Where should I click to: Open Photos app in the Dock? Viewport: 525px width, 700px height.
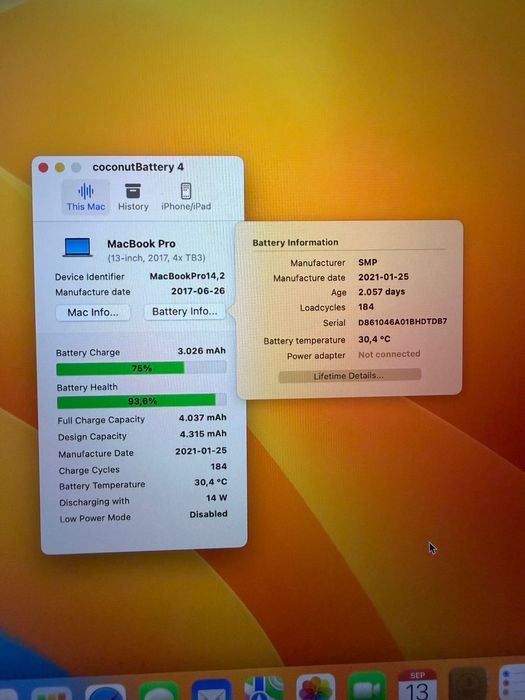pos(316,687)
